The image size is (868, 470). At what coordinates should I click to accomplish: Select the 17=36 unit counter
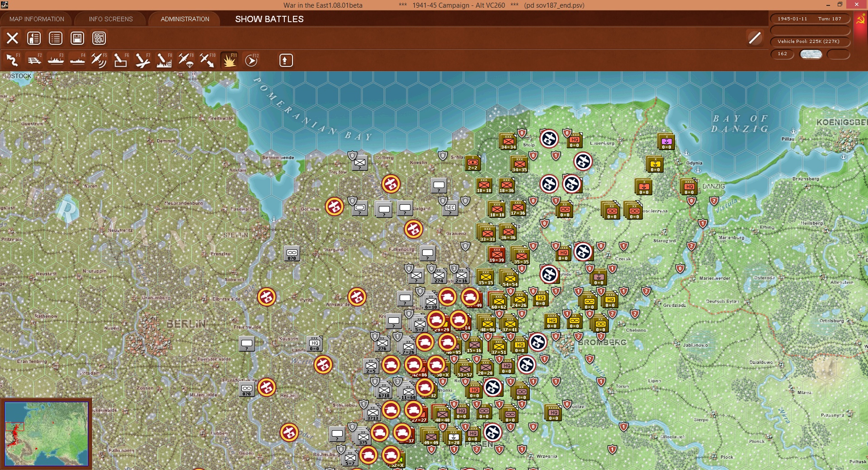pyautogui.click(x=518, y=208)
